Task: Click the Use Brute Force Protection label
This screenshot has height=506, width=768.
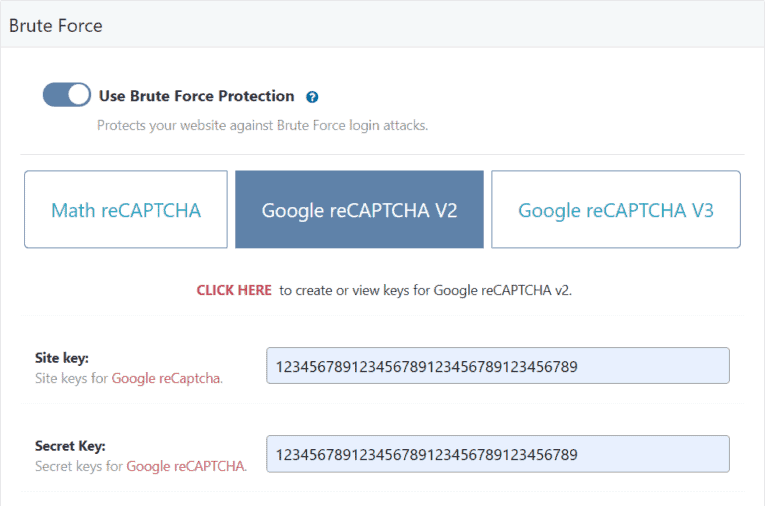Action: (196, 96)
